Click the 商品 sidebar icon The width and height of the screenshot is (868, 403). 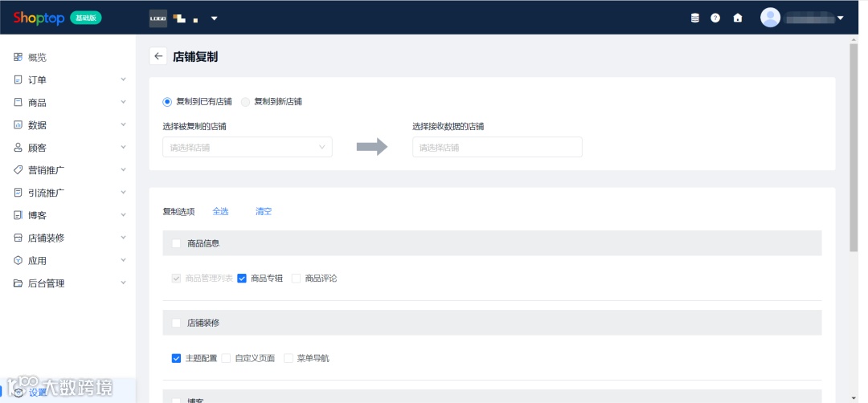(x=18, y=102)
